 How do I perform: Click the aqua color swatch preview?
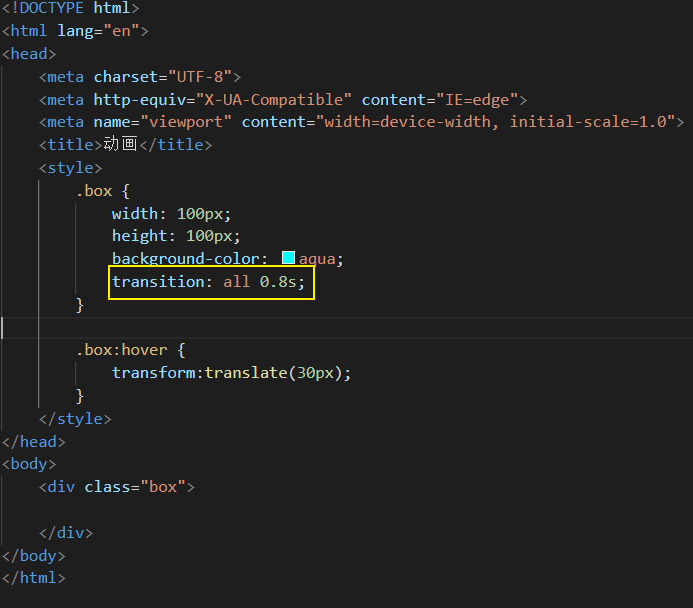point(288,258)
